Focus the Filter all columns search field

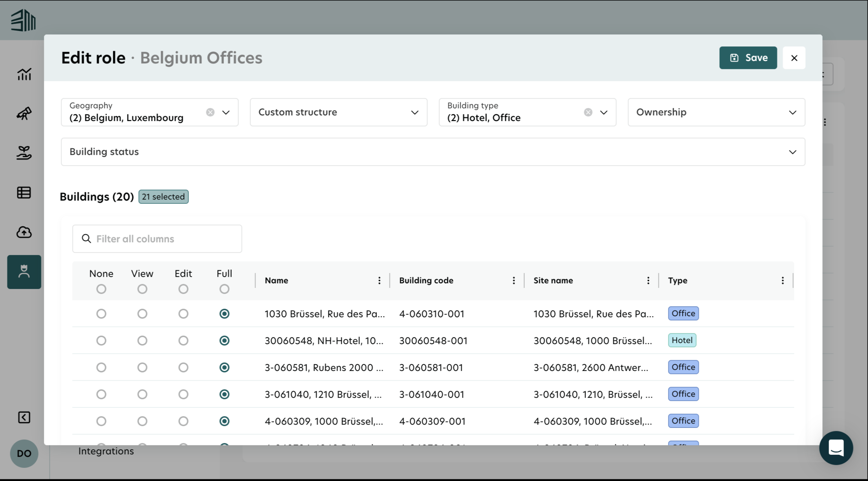click(157, 238)
